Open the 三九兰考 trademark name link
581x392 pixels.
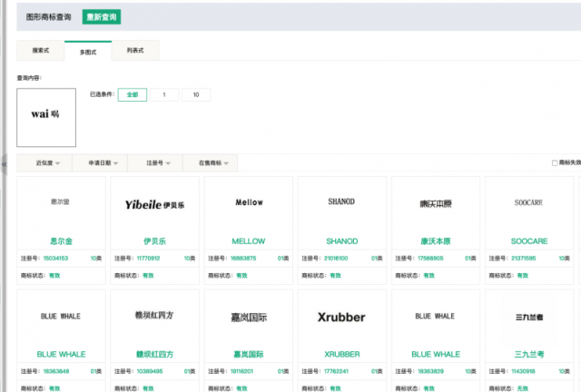[529, 354]
